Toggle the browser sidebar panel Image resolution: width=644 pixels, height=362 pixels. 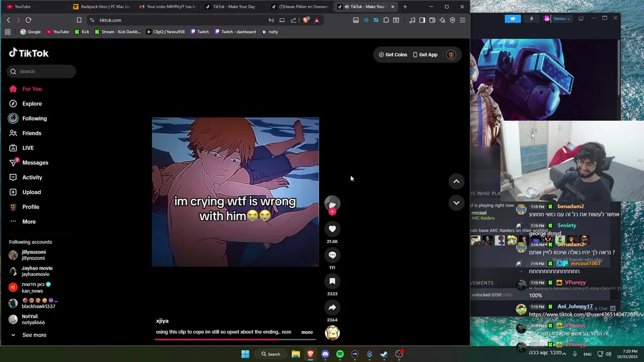[x=422, y=20]
